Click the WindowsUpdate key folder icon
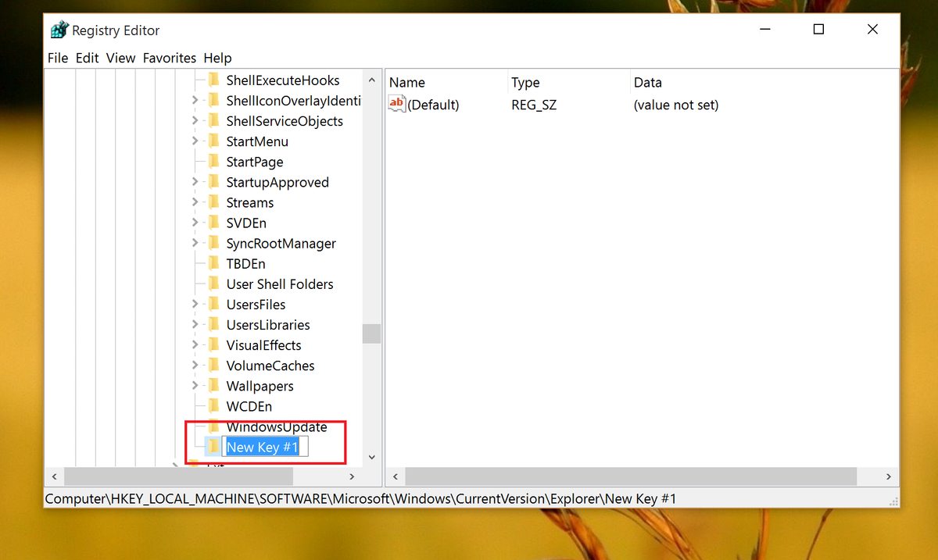Screen dimensions: 938x560 coord(214,426)
